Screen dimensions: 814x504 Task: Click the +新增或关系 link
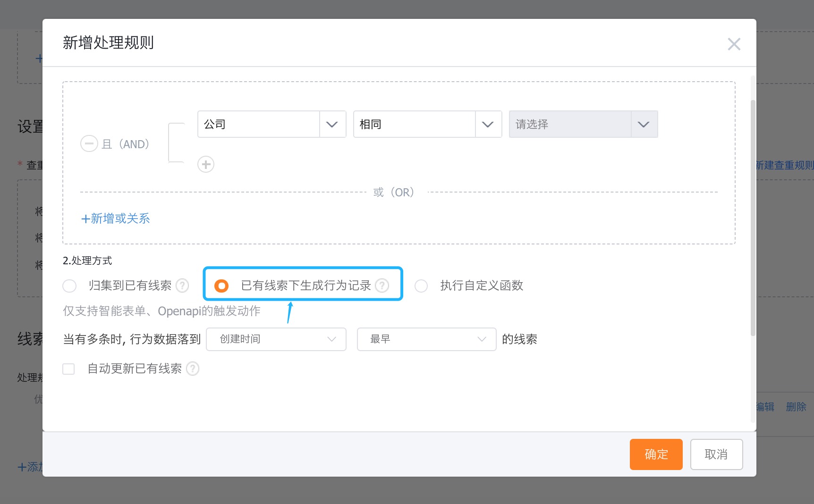tap(116, 218)
